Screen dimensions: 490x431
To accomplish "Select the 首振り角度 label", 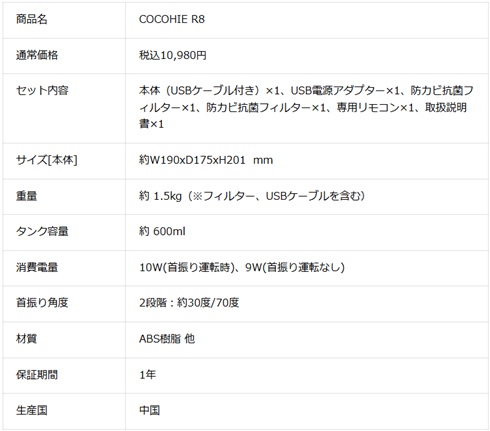I will (x=42, y=303).
